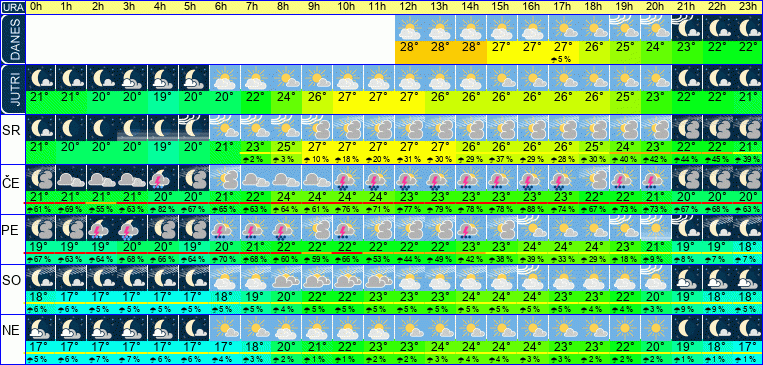Image resolution: width=763 pixels, height=365 pixels.
Task: Click NE 12h sunny weather icon
Action: (410, 328)
